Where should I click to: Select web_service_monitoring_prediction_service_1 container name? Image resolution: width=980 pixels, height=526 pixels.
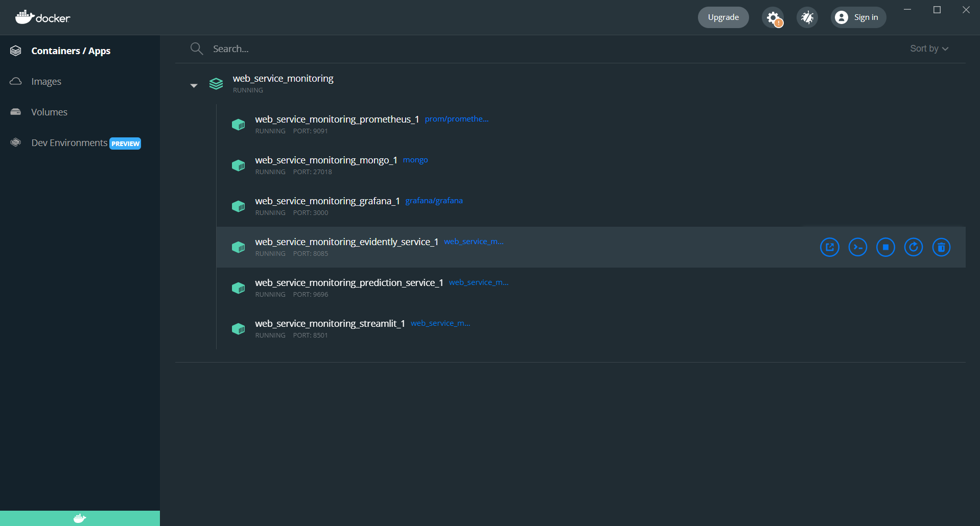[x=349, y=282]
